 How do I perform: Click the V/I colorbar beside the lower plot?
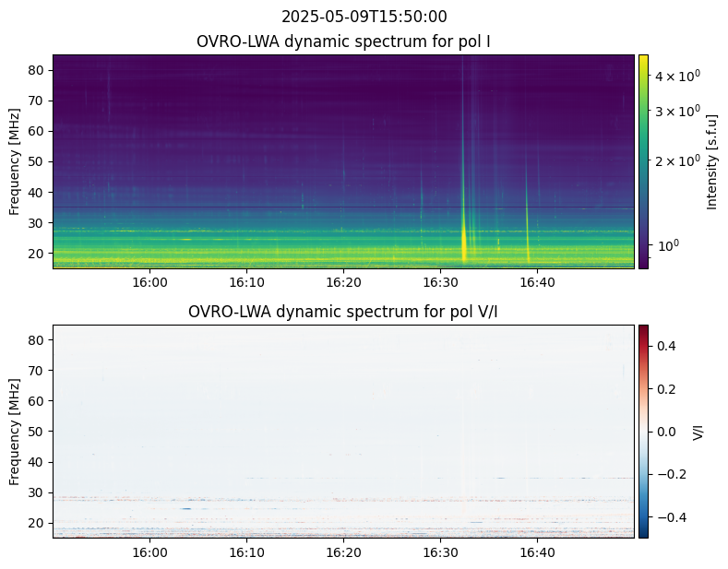pyautogui.click(x=643, y=431)
